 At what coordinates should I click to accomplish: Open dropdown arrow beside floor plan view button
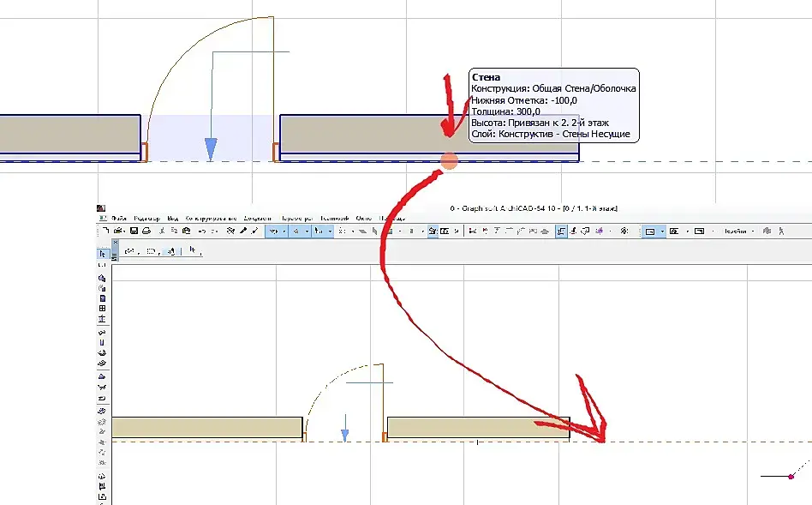tap(662, 231)
